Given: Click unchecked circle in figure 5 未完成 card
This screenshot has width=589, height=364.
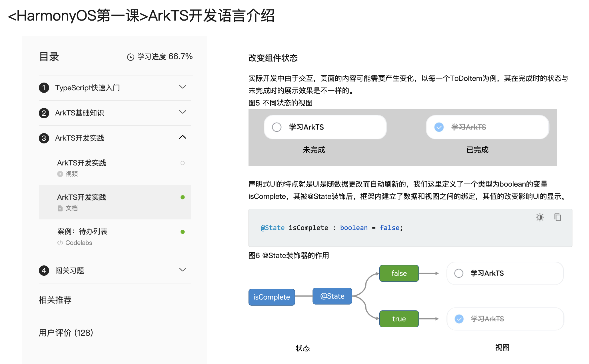Looking at the screenshot, I should [277, 127].
